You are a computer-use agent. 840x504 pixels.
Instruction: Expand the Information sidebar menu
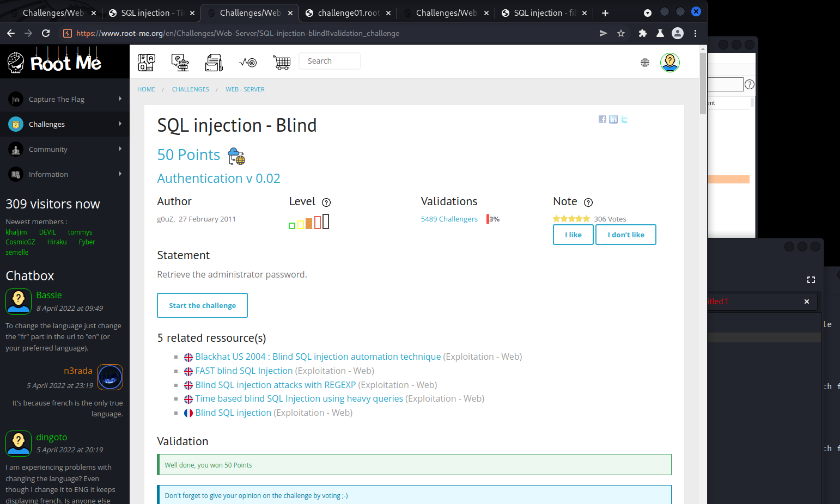[x=65, y=174]
